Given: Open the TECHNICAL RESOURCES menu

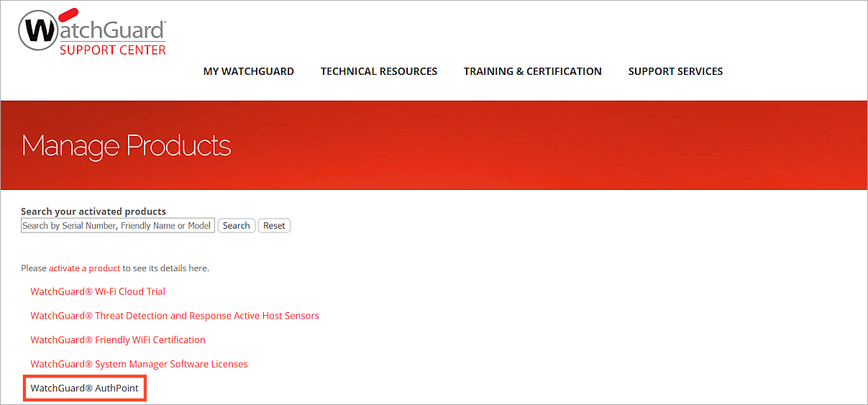Looking at the screenshot, I should click(x=379, y=71).
